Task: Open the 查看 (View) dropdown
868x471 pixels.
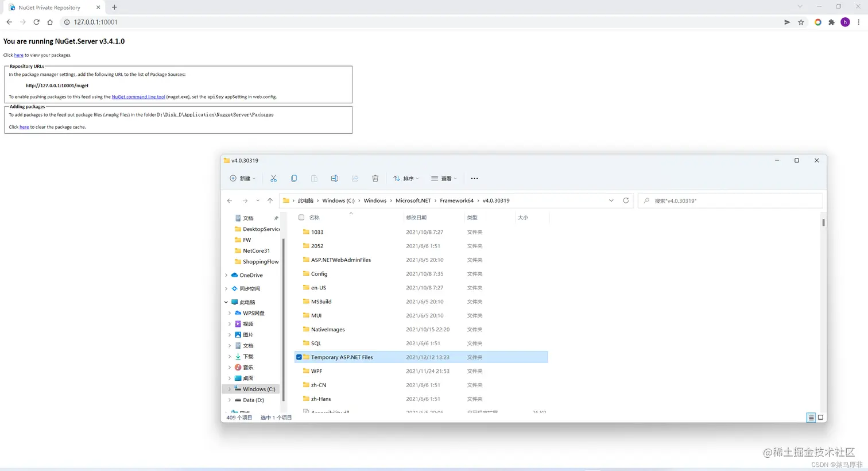Action: pos(444,179)
